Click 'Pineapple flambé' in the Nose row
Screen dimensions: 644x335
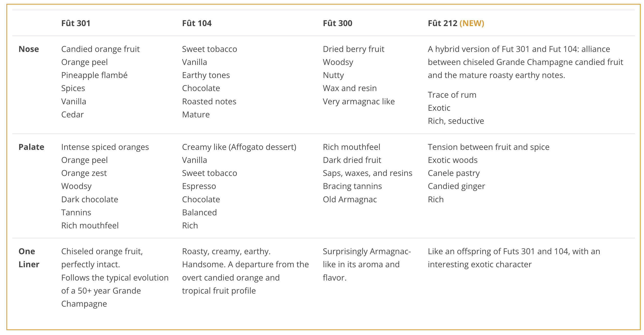94,75
